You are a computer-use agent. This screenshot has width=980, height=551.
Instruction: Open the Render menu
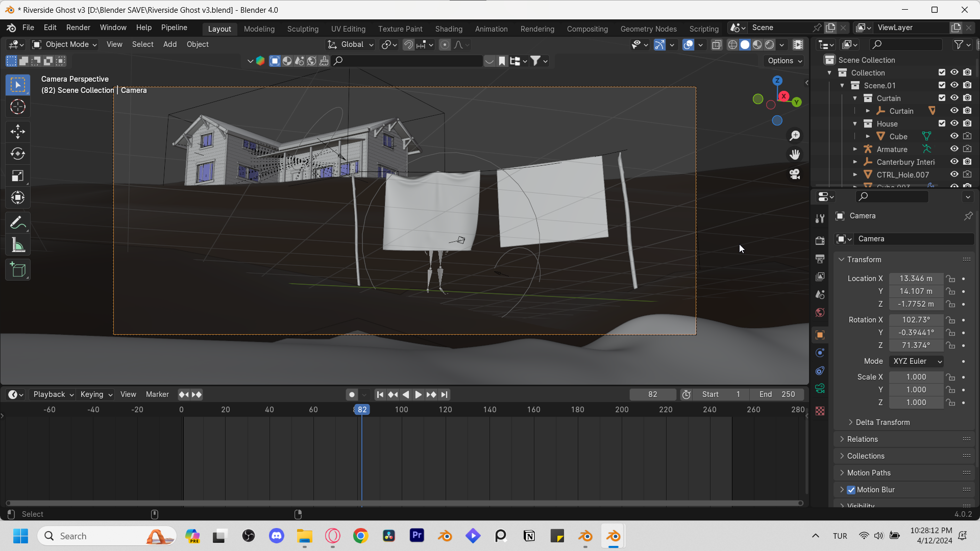coord(78,28)
